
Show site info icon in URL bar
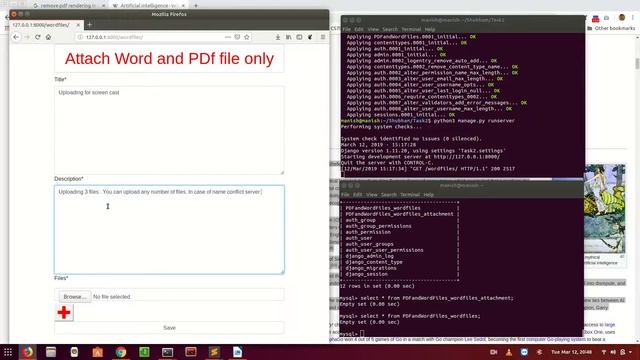pos(80,37)
